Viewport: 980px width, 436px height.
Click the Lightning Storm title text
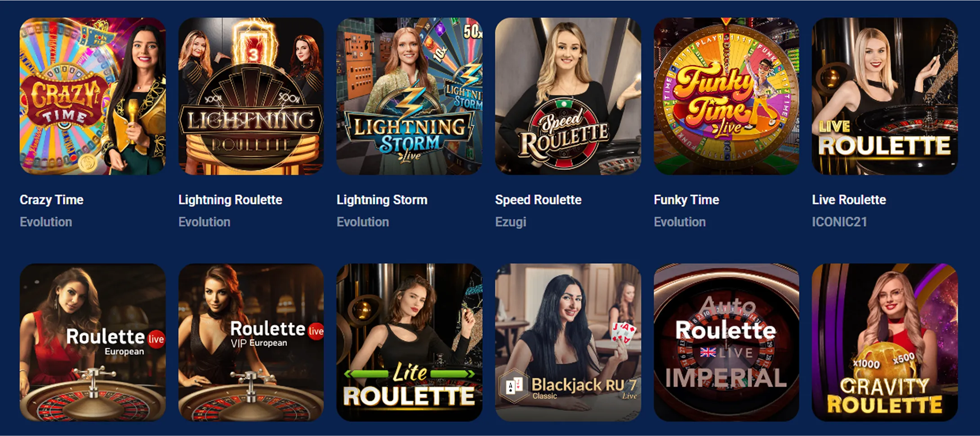(x=382, y=200)
